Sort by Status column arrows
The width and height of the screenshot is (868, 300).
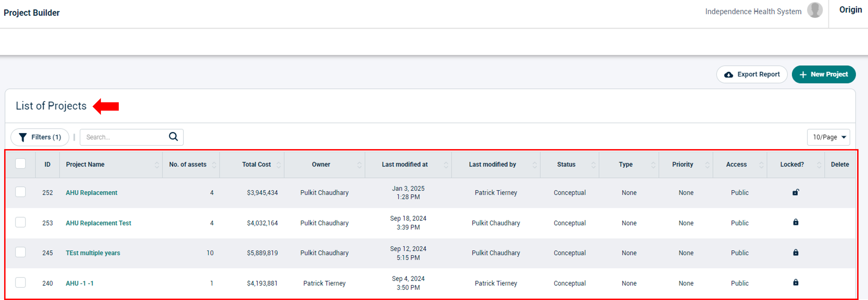coord(594,165)
